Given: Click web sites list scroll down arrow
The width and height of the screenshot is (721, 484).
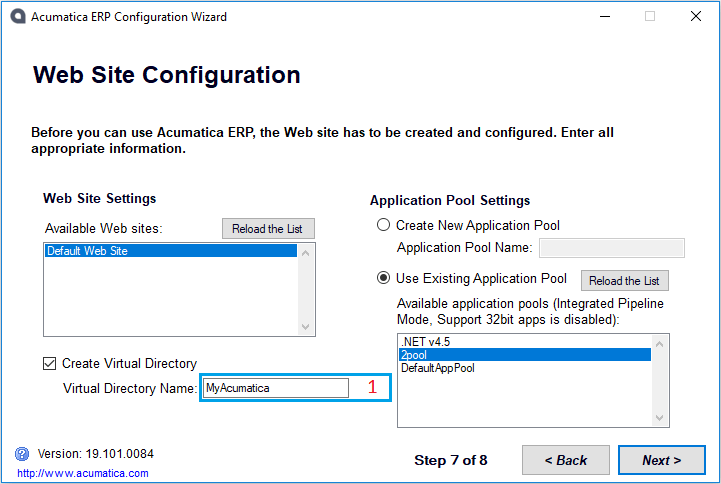Looking at the screenshot, I should coord(306,327).
